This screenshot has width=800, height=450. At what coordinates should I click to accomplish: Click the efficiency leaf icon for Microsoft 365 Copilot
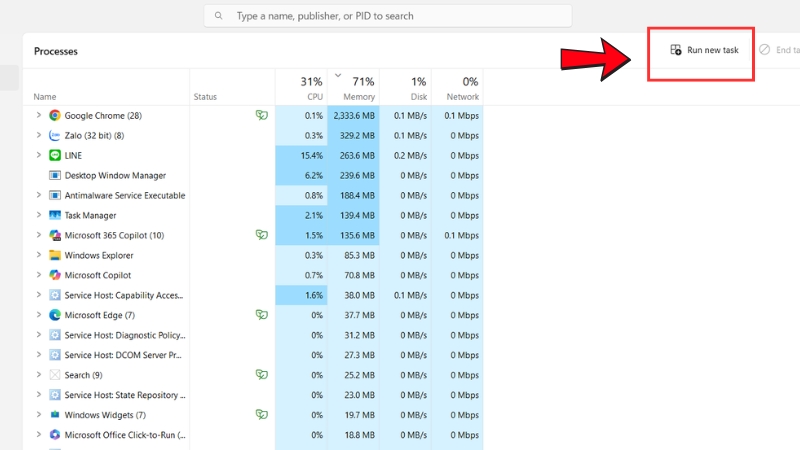262,235
